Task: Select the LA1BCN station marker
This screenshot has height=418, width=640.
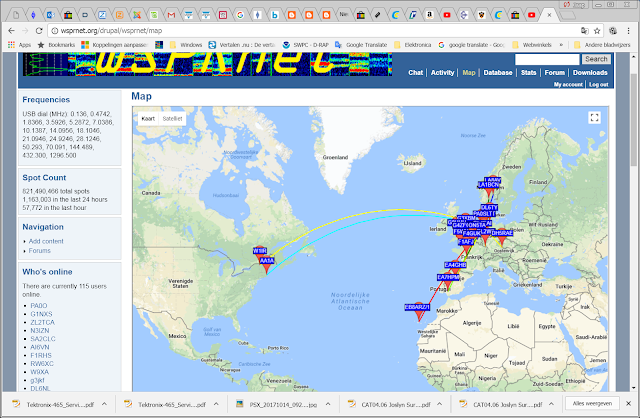Action: [x=488, y=185]
